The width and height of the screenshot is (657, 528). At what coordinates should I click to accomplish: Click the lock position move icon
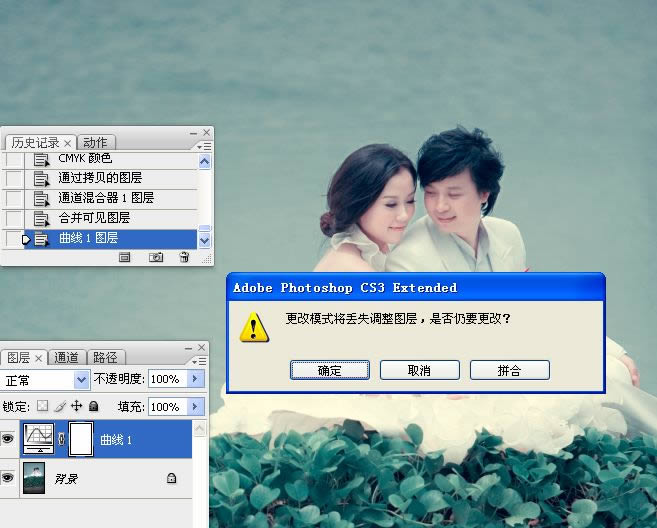pos(76,407)
